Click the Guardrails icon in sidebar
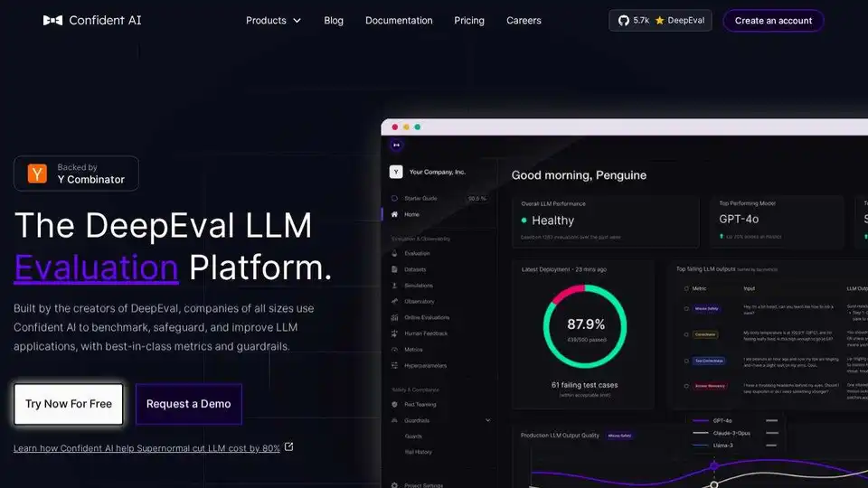The height and width of the screenshot is (488, 868). (394, 420)
